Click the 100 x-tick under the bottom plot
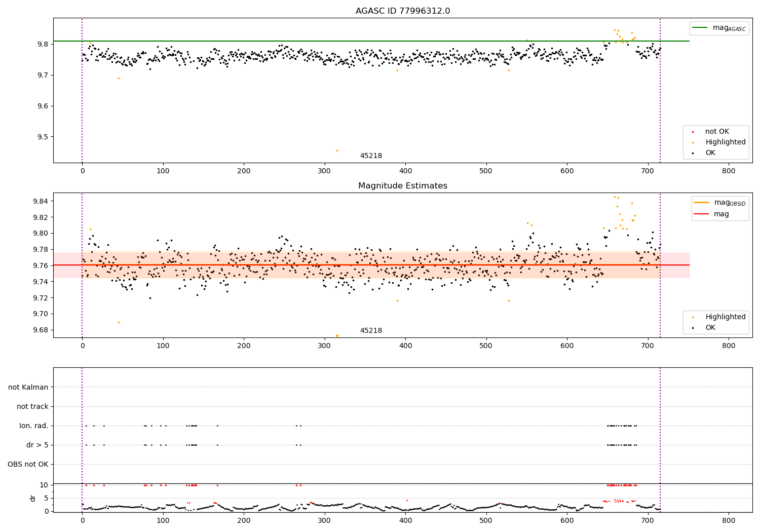The height and width of the screenshot is (532, 760). 163,521
